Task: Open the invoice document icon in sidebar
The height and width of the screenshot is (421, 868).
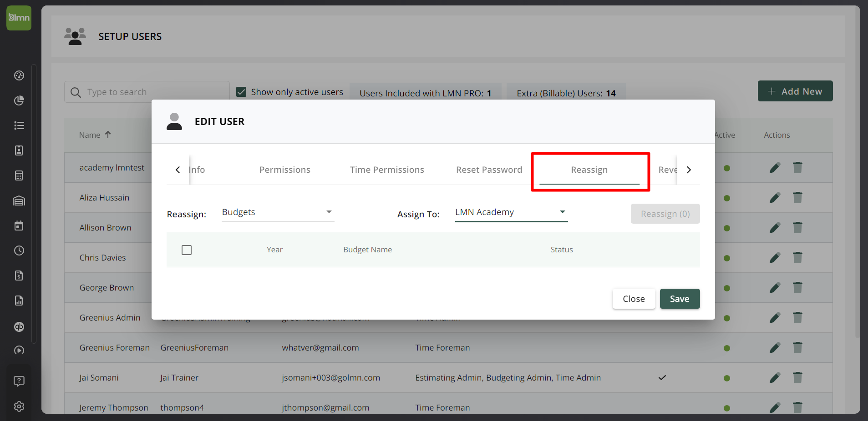Action: coord(18,275)
